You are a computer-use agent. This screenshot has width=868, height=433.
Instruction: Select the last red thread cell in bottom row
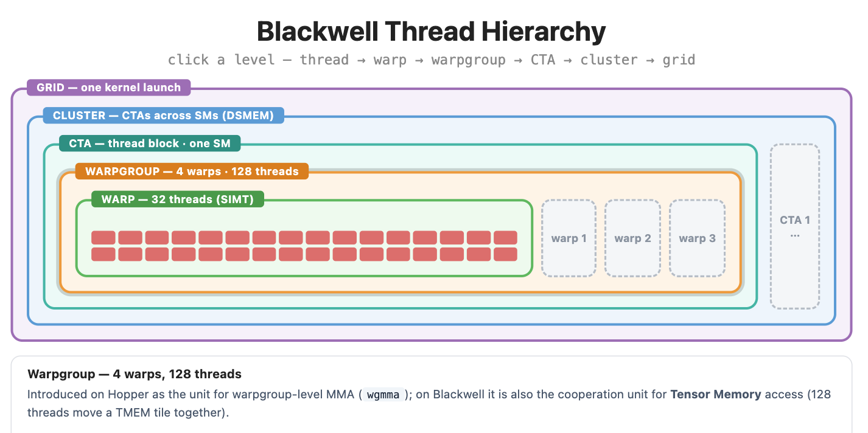tap(505, 254)
